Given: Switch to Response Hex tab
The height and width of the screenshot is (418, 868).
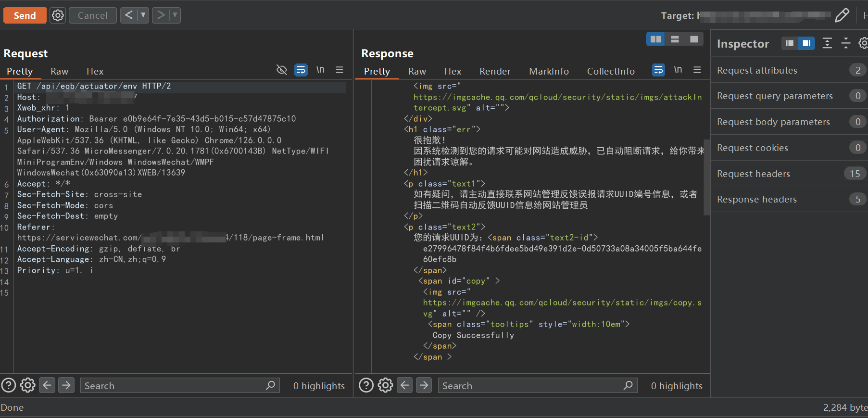Looking at the screenshot, I should [x=453, y=71].
